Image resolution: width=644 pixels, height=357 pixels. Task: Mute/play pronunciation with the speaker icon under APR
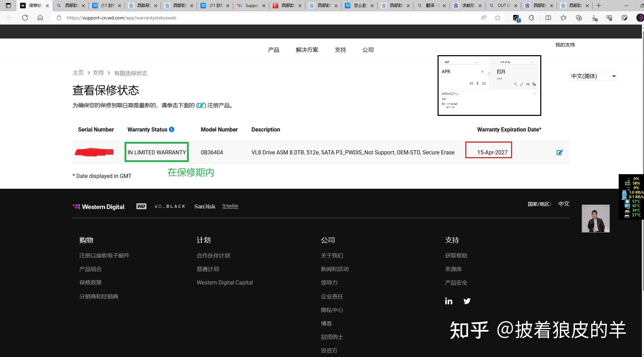472,84
